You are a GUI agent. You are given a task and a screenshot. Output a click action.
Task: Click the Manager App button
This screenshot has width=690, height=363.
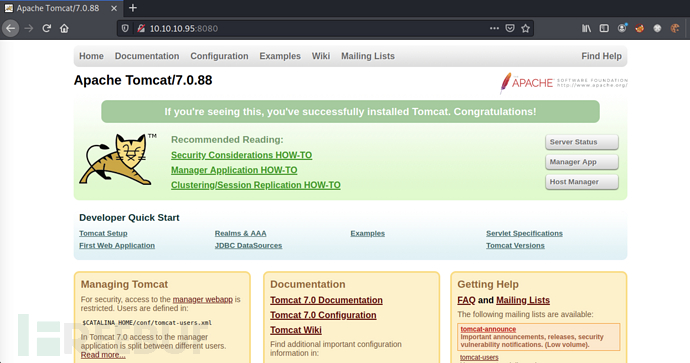[582, 162]
